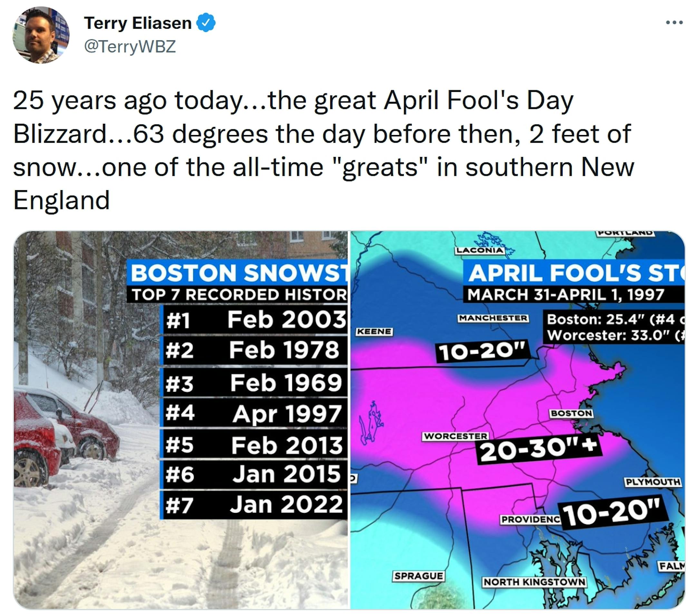Click the tweet text about the blizzard
The width and height of the screenshot is (696, 616).
coord(324,150)
